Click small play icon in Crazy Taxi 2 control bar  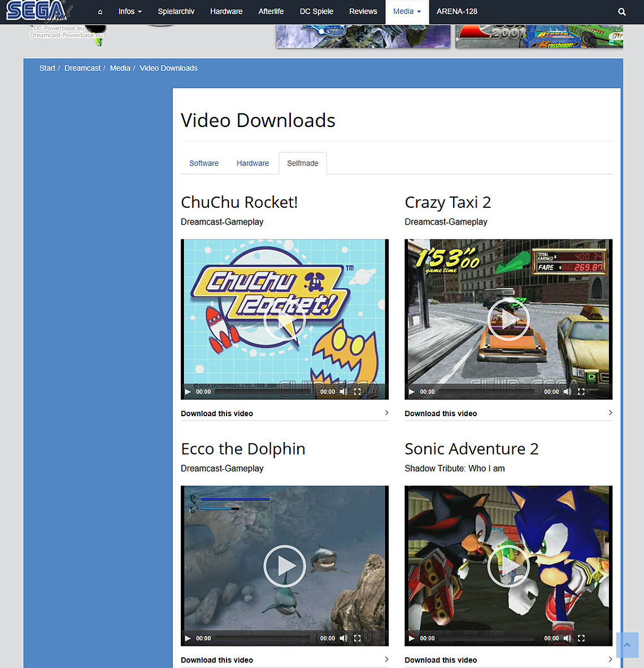(411, 391)
